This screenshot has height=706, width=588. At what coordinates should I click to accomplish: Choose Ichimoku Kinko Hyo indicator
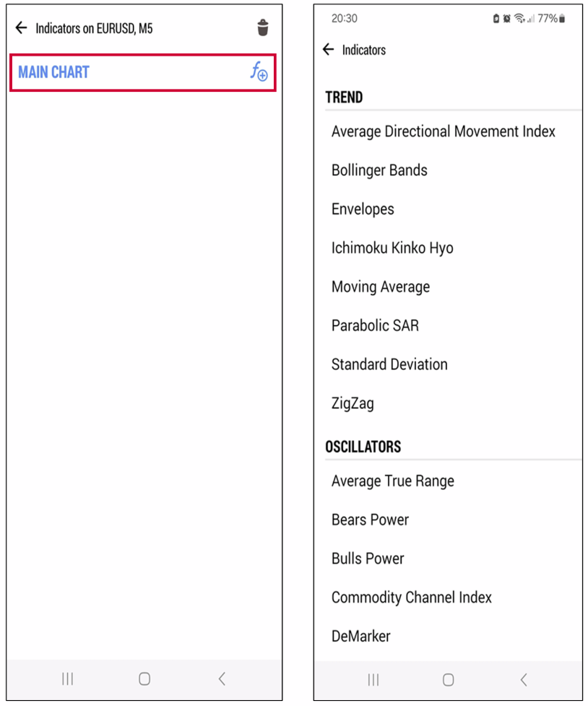(x=392, y=248)
